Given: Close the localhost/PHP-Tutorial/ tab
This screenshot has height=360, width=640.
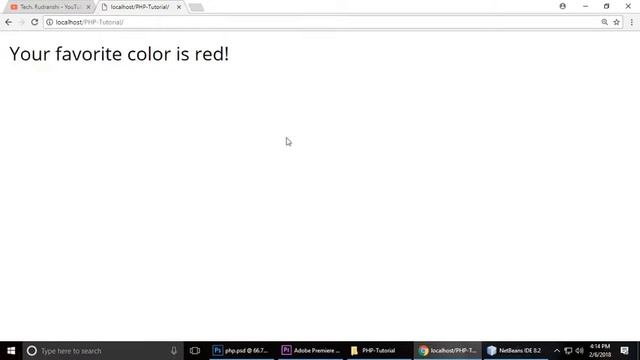Looking at the screenshot, I should point(179,7).
